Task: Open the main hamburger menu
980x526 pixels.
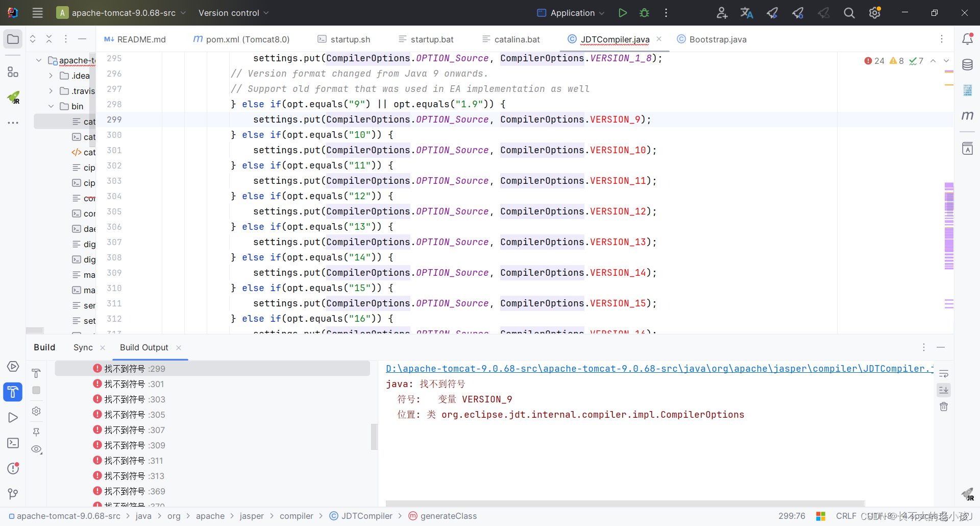Action: (x=37, y=13)
